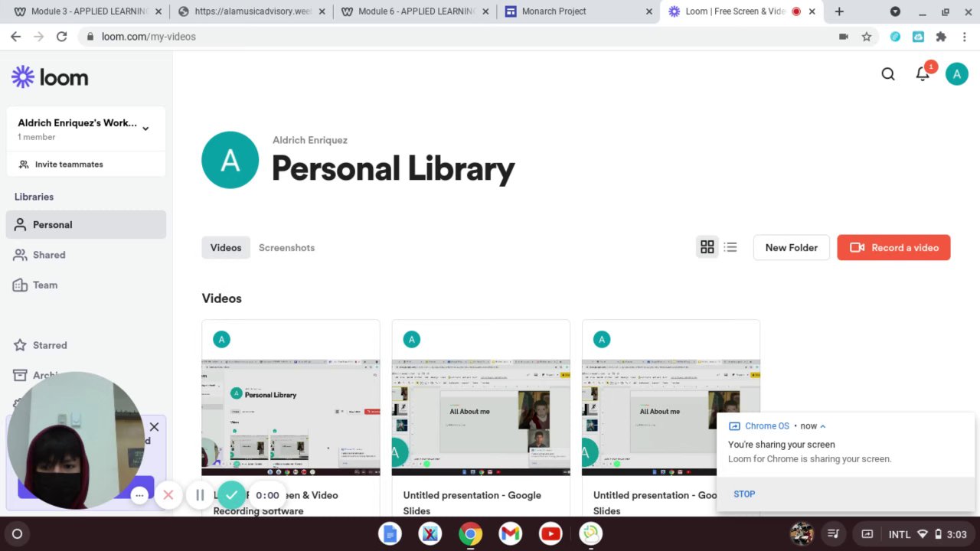Open Gmail from the shelf
Image resolution: width=980 pixels, height=551 pixels.
(x=510, y=534)
